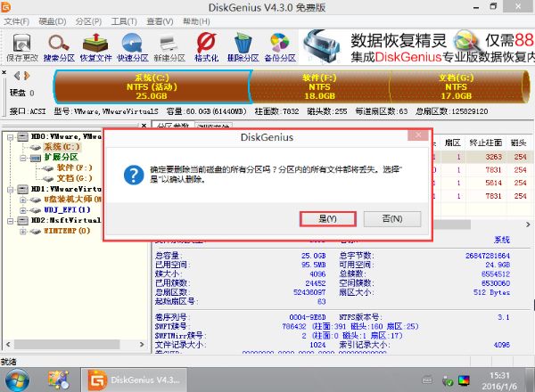Screen dimensions: 535x392
Task: Click the 25.0GB 总容量 value
Action: [313, 256]
